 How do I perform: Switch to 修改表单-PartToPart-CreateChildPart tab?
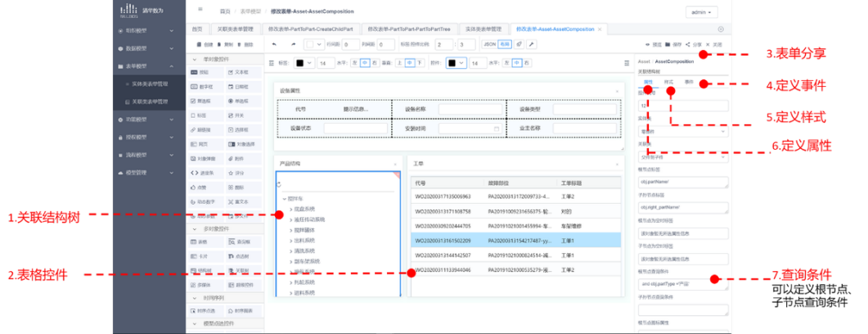pos(311,29)
